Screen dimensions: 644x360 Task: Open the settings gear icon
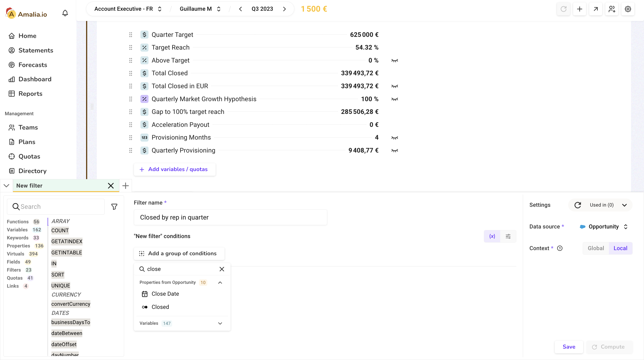(x=628, y=9)
